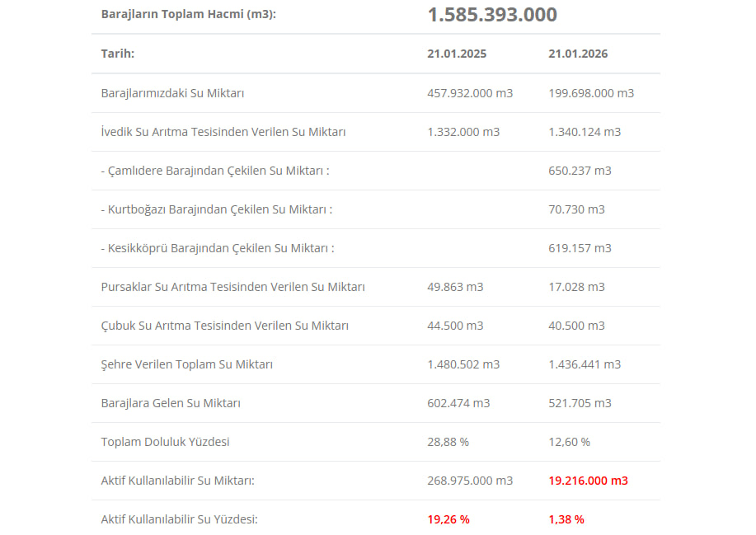Select the 457.932.000 m3 value
756x535 pixels.
tap(470, 93)
